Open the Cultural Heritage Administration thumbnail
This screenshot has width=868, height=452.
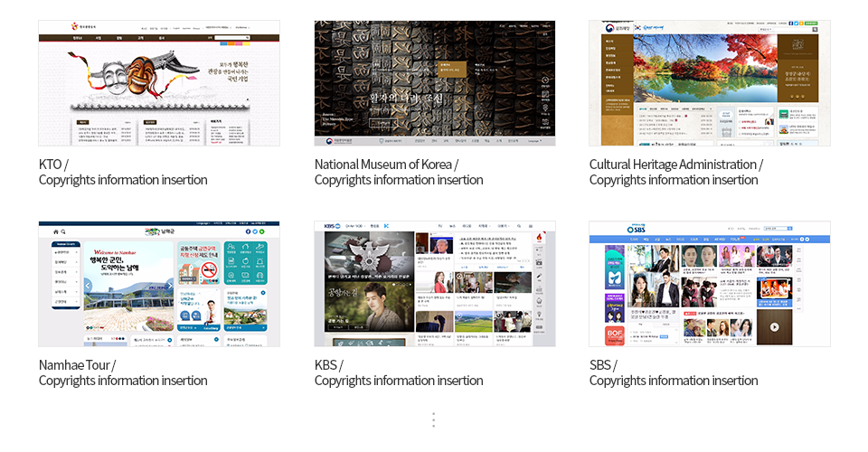coord(709,83)
